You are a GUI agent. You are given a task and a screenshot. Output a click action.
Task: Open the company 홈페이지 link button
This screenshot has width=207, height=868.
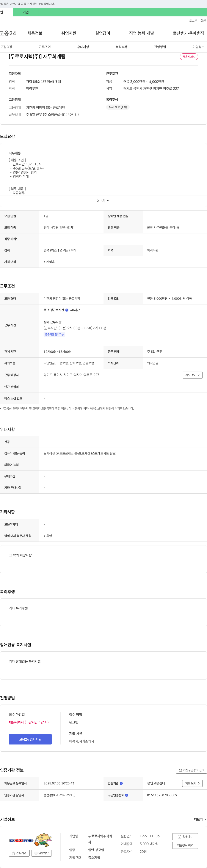click(185, 837)
